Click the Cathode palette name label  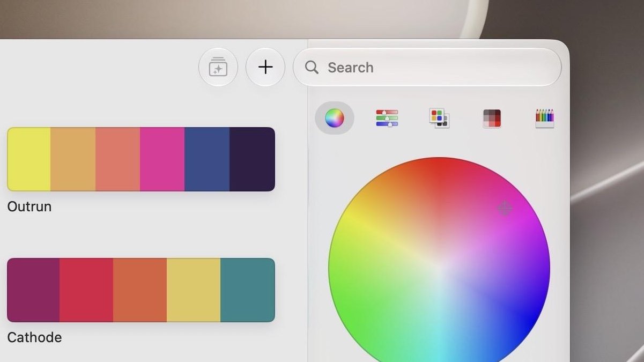(x=34, y=337)
